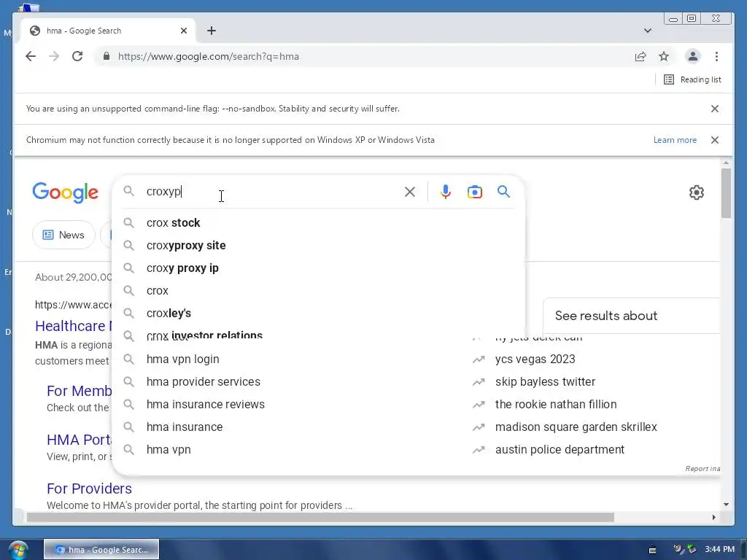This screenshot has height=560, width=747.
Task: Choose suggestion crox stock
Action: (318, 223)
